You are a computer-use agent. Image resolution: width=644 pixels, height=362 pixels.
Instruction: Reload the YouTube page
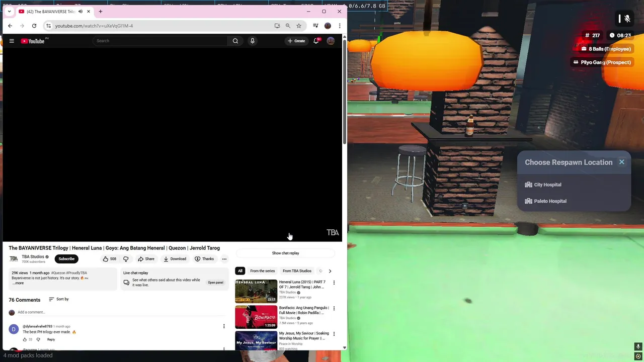click(x=34, y=26)
